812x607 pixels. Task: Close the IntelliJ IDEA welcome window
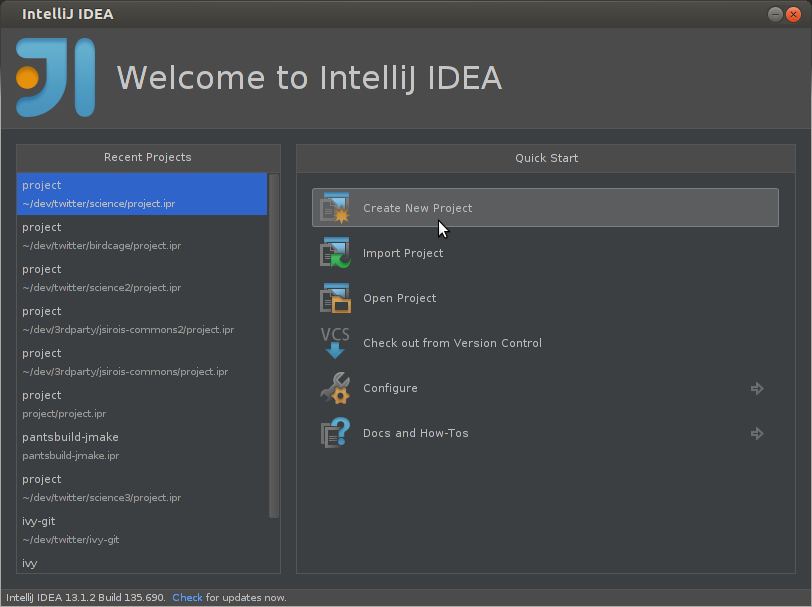(x=793, y=14)
